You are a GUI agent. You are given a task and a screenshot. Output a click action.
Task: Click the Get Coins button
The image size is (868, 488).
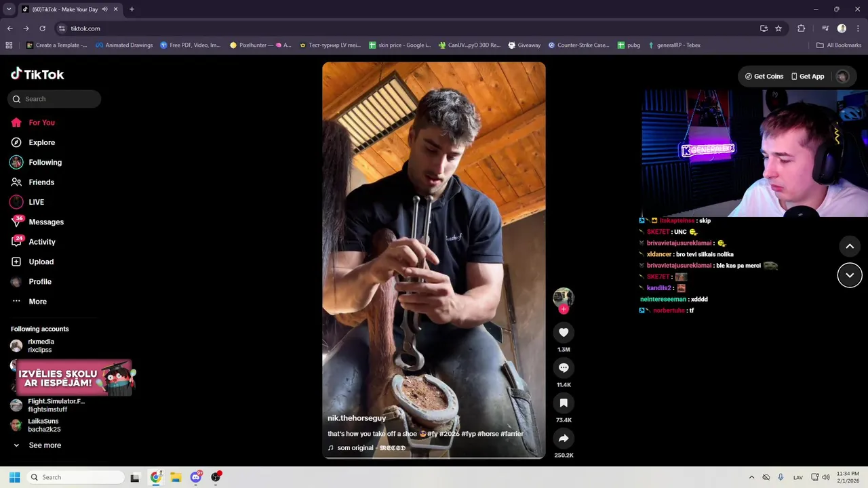click(764, 77)
